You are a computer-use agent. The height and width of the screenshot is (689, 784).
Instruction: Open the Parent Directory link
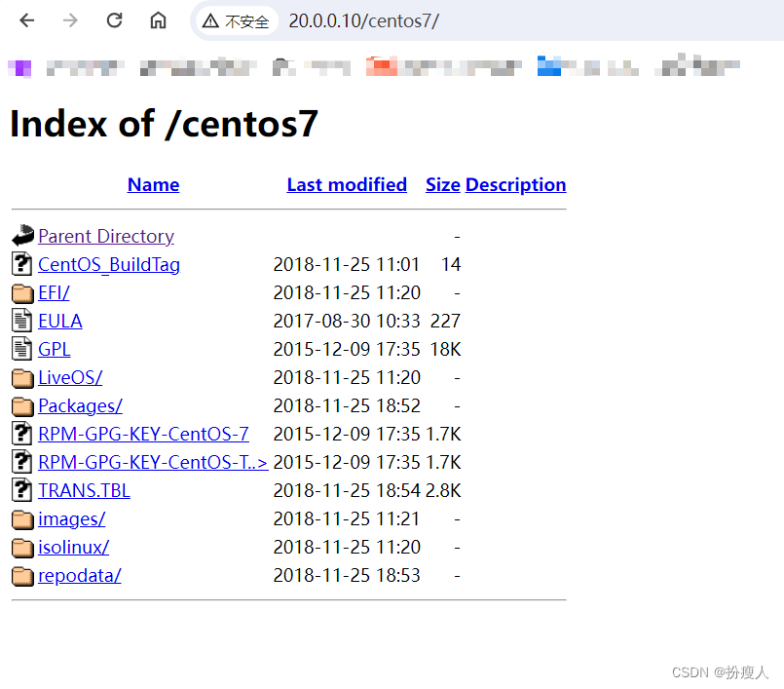[x=106, y=236]
